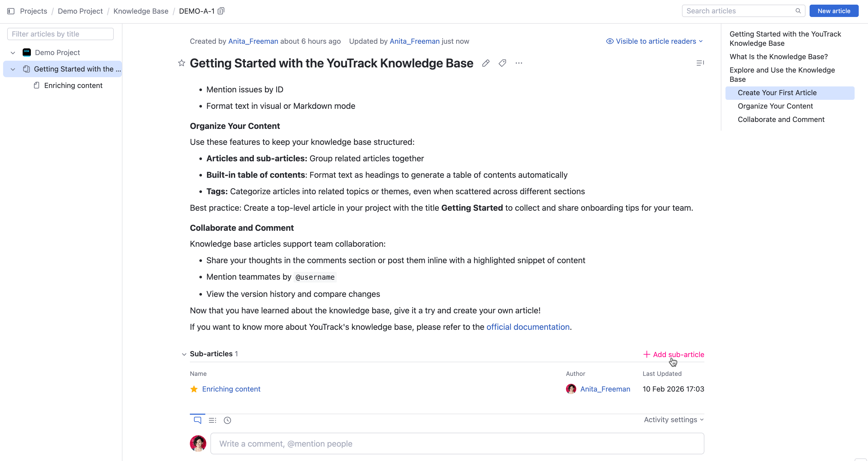Open the three-dots article actions menu

pos(519,63)
